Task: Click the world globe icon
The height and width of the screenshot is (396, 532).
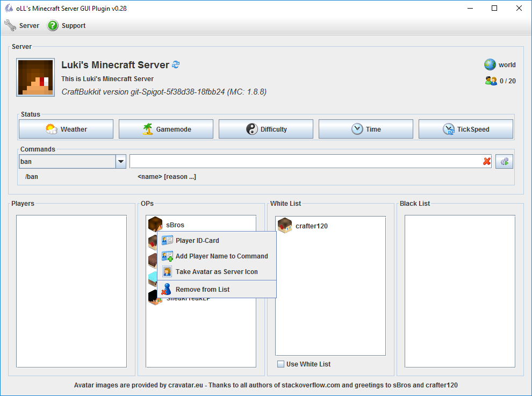Action: tap(490, 64)
